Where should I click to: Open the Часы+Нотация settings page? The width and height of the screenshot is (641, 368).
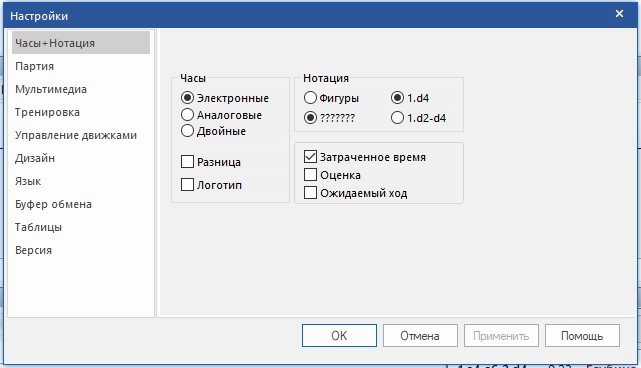81,43
